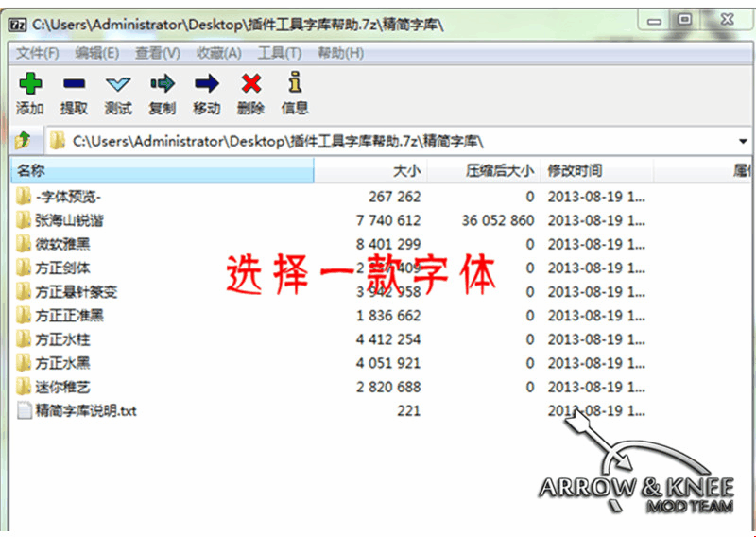This screenshot has width=756, height=537.
Task: Select the 方正悬针篆变 folder name
Action: (77, 292)
